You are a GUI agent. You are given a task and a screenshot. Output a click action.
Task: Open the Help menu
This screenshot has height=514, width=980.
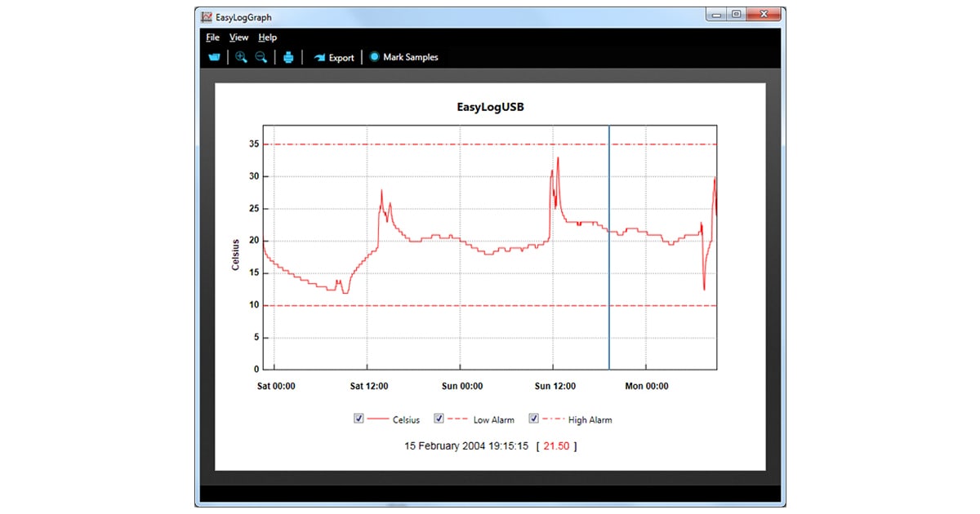[267, 38]
